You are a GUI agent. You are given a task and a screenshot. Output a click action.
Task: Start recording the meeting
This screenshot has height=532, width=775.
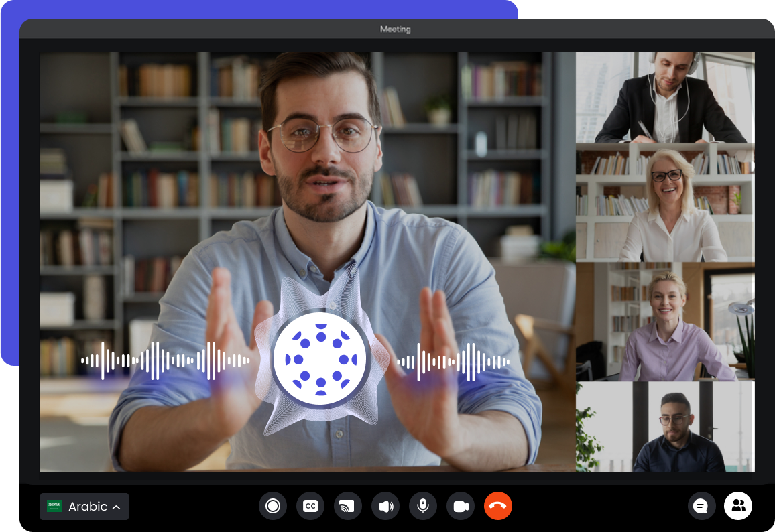(x=272, y=506)
